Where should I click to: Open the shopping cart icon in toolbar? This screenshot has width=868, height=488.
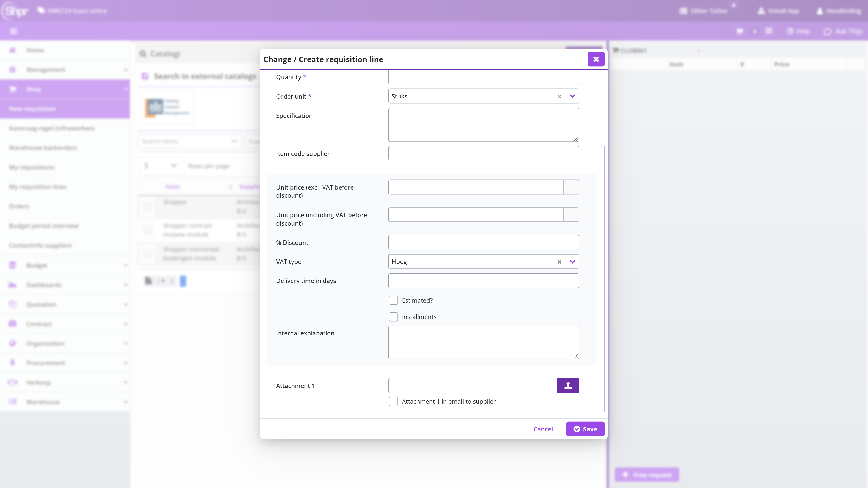coord(740,31)
